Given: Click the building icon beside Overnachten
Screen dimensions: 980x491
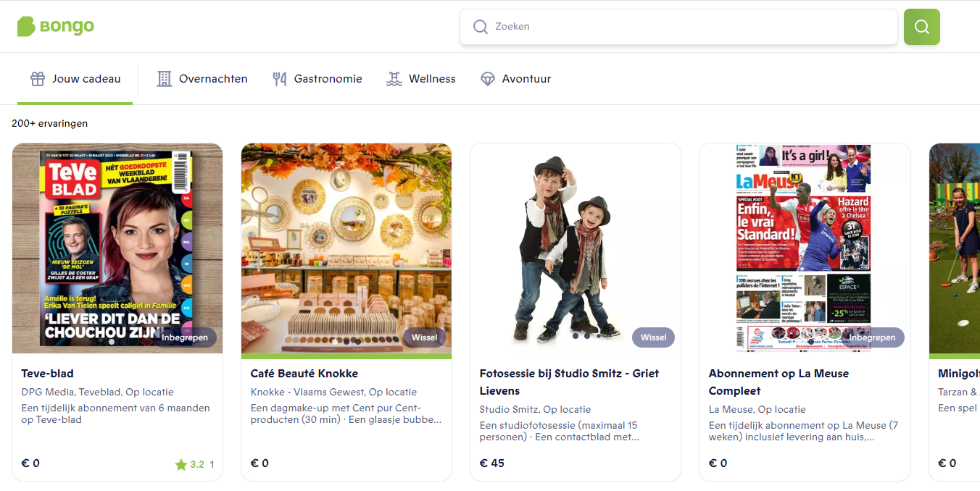Looking at the screenshot, I should pyautogui.click(x=165, y=79).
